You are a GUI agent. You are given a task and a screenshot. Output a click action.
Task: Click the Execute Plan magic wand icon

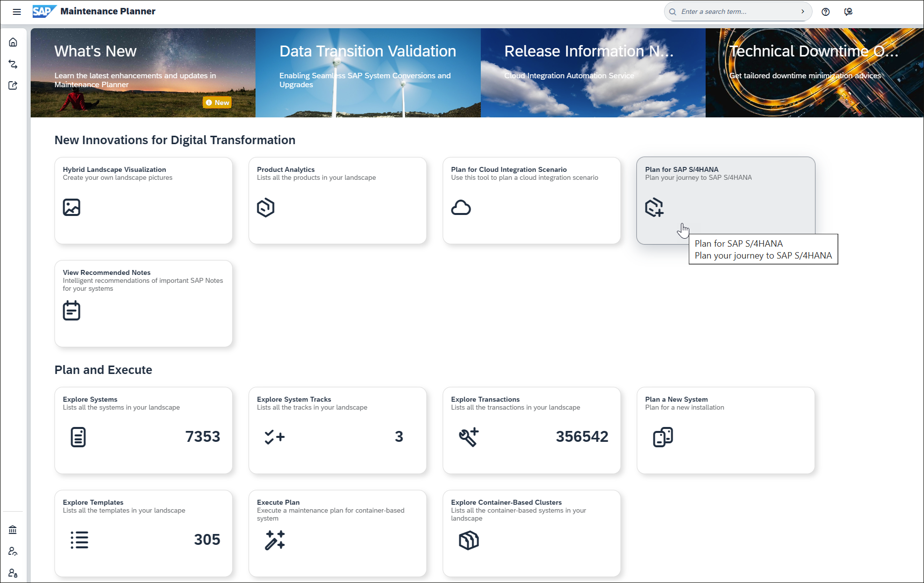(275, 540)
